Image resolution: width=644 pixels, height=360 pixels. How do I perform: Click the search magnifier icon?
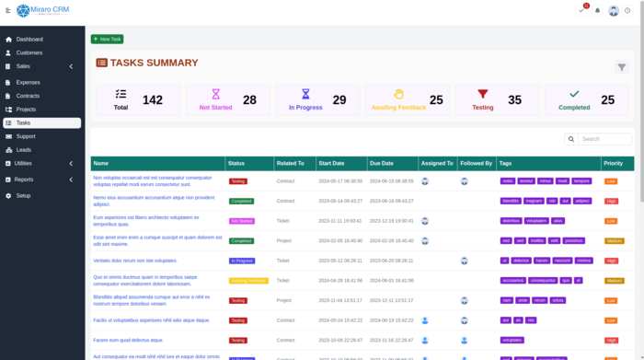pos(571,139)
